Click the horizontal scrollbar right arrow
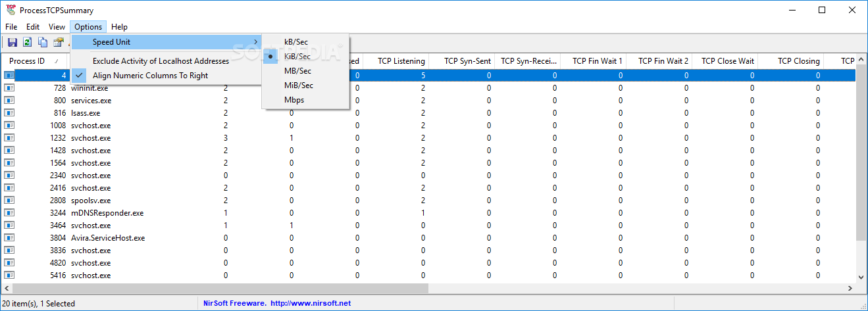Image resolution: width=868 pixels, height=311 pixels. [x=851, y=288]
